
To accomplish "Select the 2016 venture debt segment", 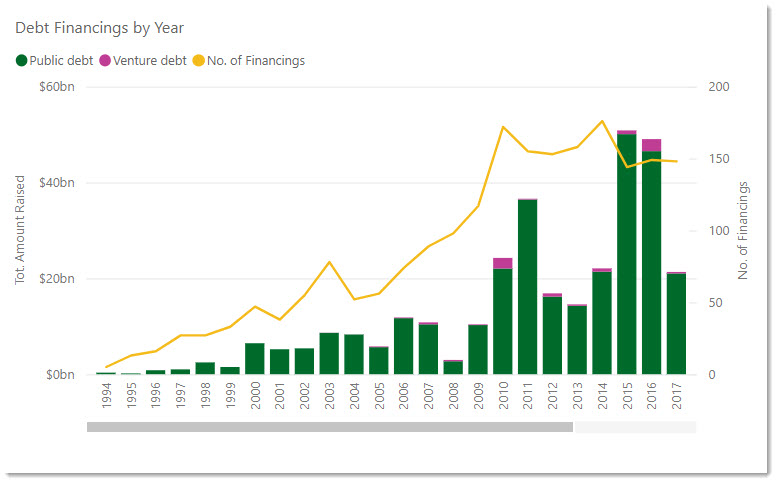I will pos(652,145).
